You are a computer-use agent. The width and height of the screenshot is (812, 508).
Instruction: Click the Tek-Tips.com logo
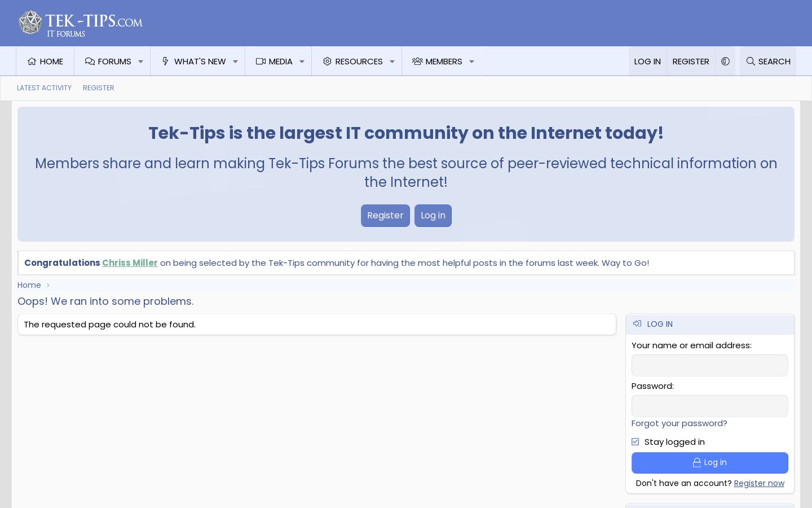(81, 23)
